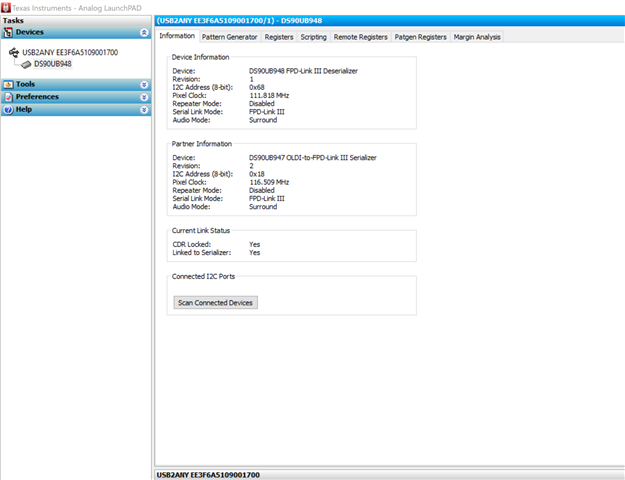
Task: Click the Partner Revision value 2
Action: pyautogui.click(x=252, y=166)
